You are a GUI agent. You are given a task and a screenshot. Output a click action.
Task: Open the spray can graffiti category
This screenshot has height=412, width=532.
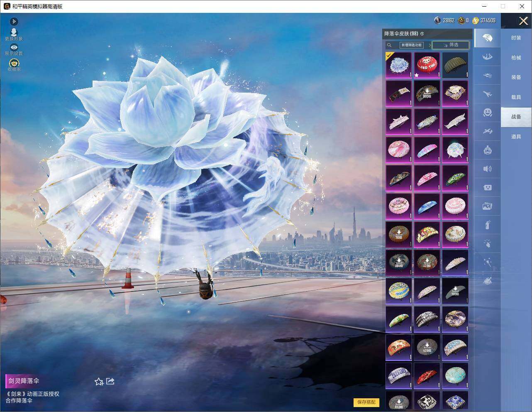point(488,225)
